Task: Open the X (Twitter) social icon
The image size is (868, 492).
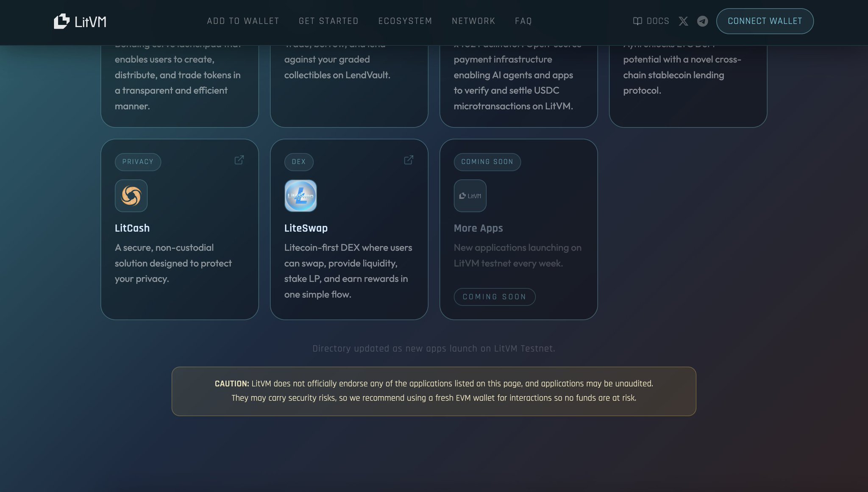Action: point(683,21)
